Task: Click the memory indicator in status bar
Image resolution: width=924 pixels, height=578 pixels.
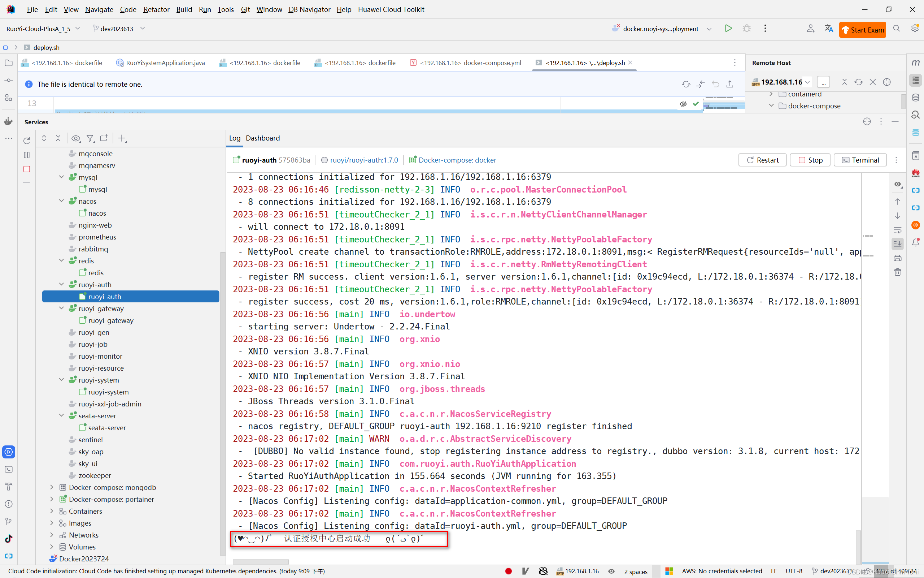Action: pos(895,571)
